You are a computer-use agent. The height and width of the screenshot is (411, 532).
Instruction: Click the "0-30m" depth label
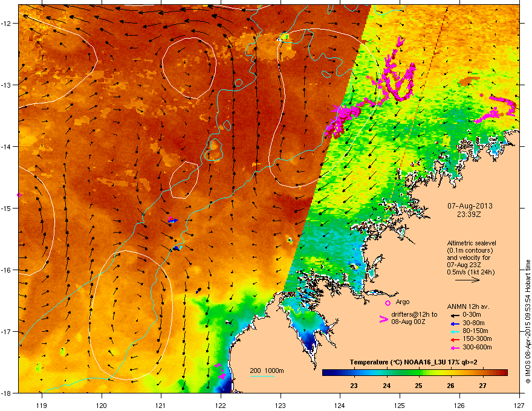pyautogui.click(x=472, y=315)
